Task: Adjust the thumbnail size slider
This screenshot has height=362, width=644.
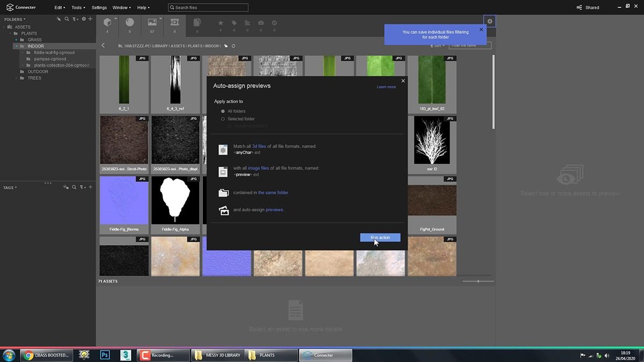Action: pos(478,281)
